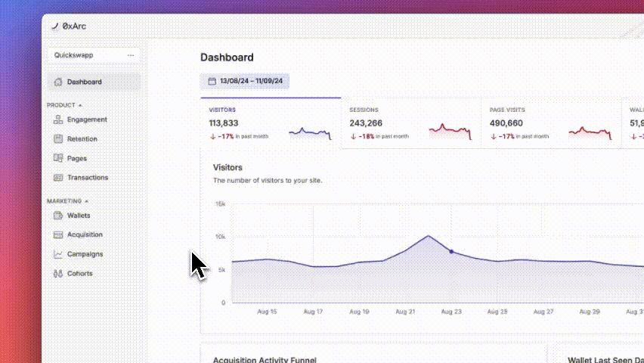
Task: Open the Quickswapp workspace options menu
Action: (131, 55)
